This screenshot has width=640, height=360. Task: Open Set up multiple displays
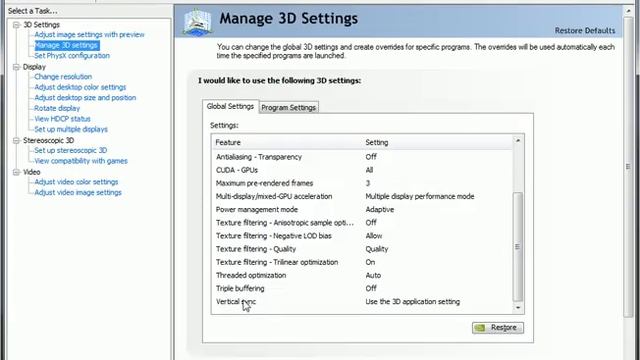71,129
